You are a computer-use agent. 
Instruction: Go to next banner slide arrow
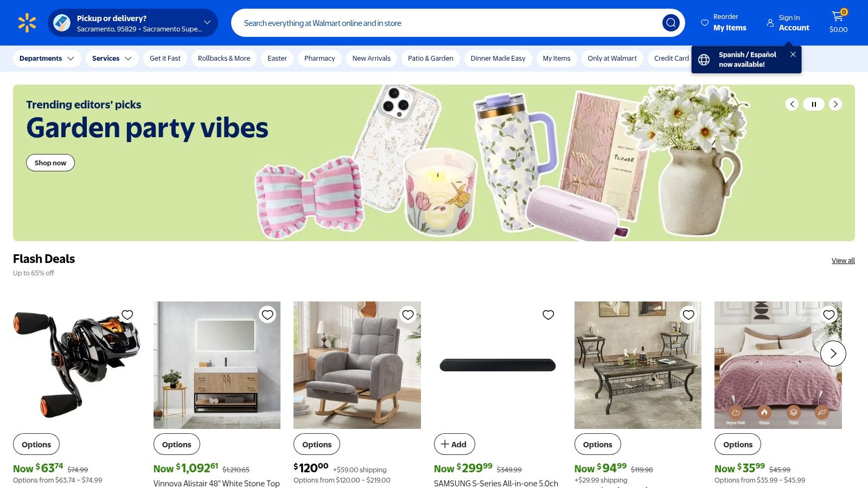[835, 104]
